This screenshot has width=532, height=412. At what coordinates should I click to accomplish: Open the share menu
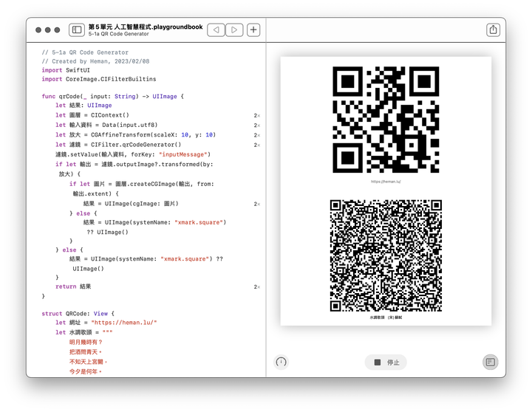point(493,30)
